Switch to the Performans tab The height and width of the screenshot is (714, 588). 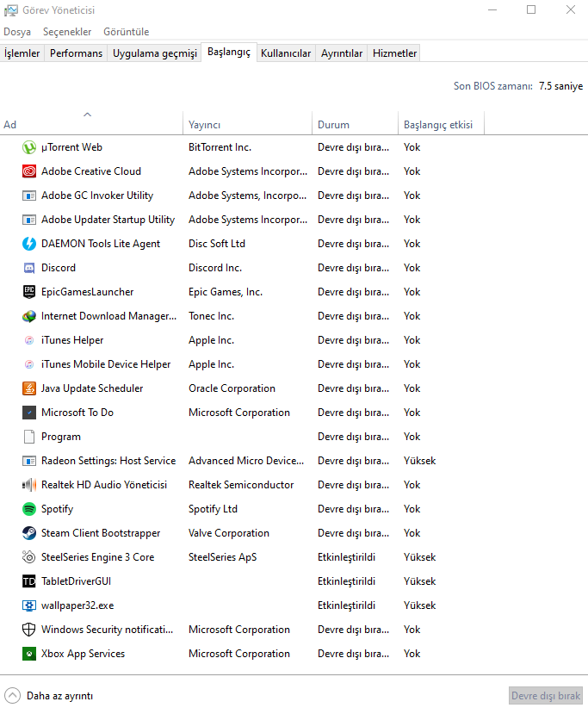(x=76, y=53)
